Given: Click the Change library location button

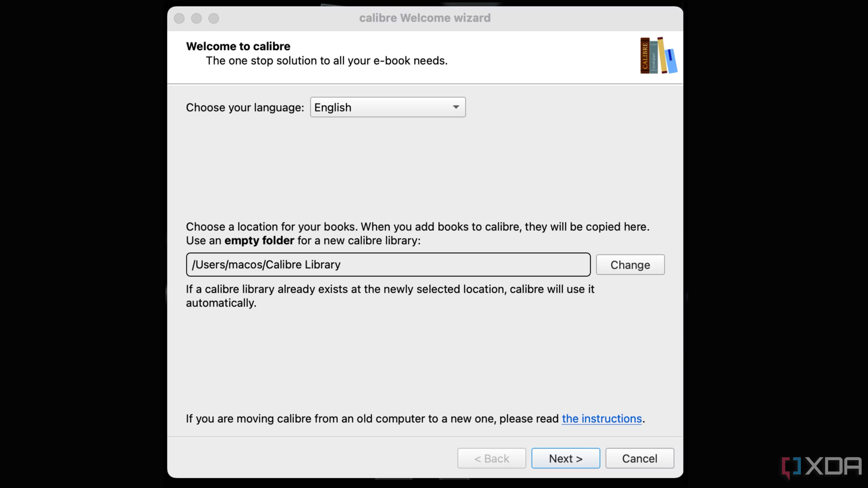Looking at the screenshot, I should 630,265.
